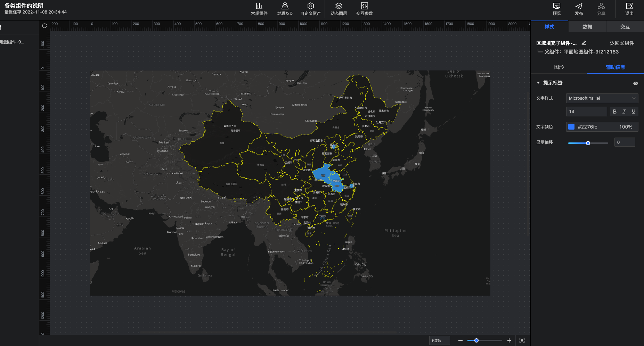Toggle 提示标签 visibility eye icon
The image size is (644, 346).
635,83
